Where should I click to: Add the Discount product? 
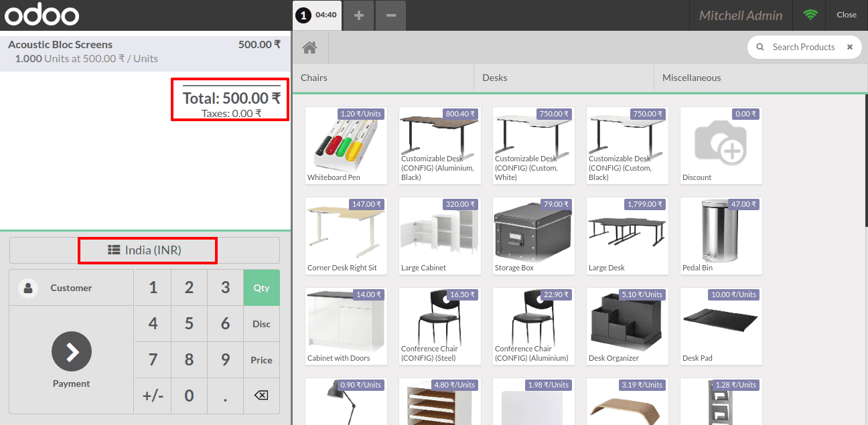721,145
